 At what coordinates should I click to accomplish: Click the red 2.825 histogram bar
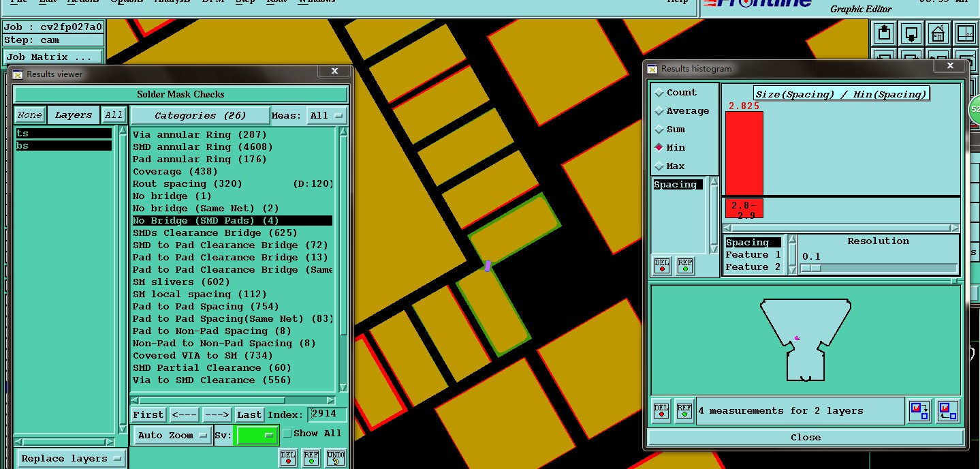[744, 153]
